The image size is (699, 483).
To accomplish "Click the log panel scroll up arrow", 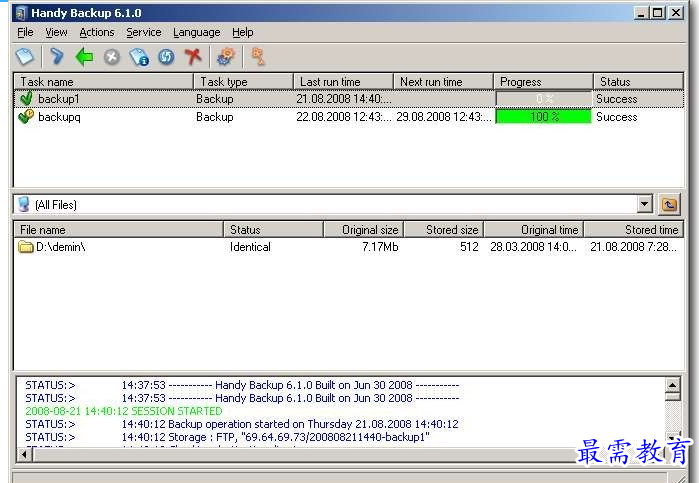I will (x=672, y=384).
